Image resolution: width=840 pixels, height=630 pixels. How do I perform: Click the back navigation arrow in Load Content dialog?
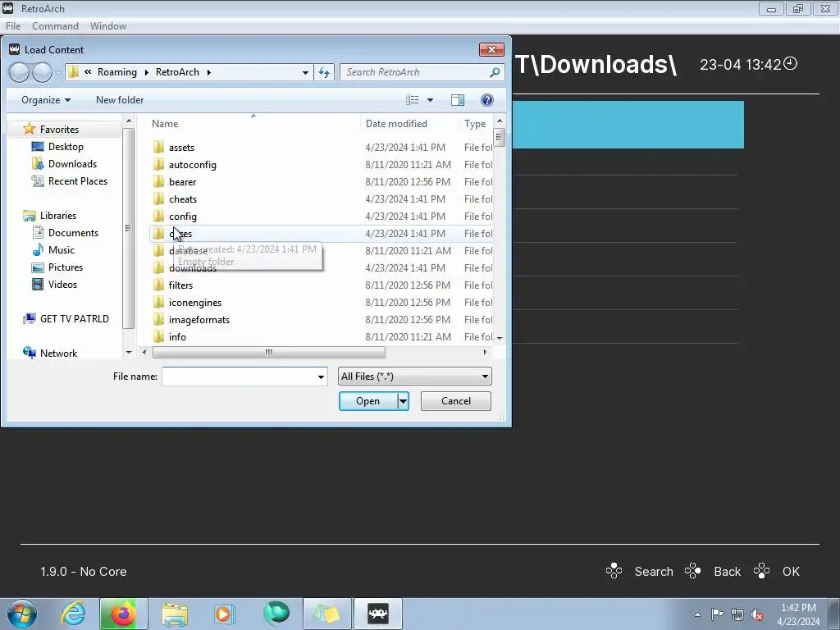tap(19, 72)
